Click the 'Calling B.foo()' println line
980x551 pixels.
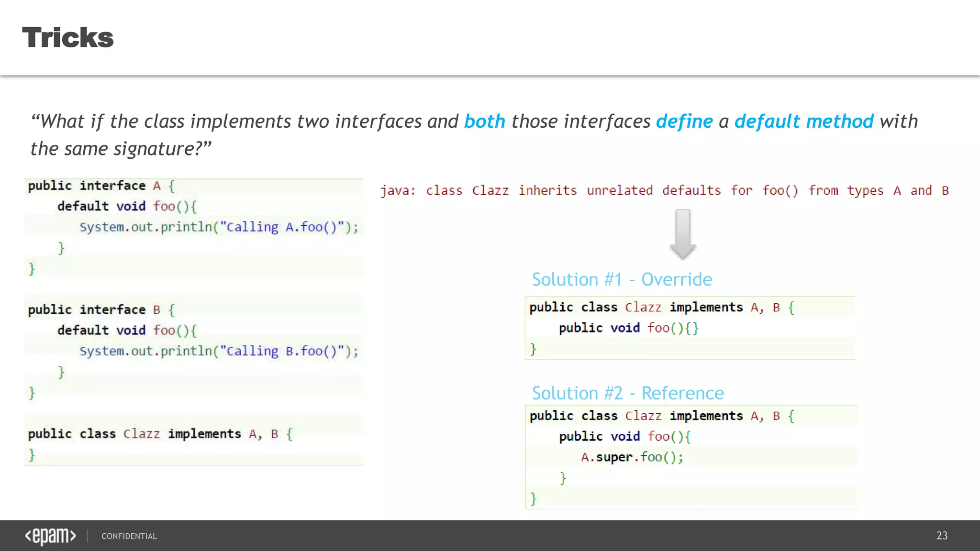tap(219, 351)
